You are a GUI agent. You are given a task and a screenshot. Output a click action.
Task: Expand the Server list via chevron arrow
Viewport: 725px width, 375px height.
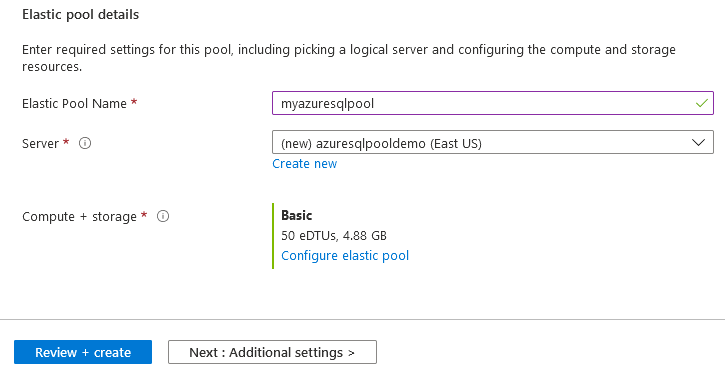(x=698, y=143)
